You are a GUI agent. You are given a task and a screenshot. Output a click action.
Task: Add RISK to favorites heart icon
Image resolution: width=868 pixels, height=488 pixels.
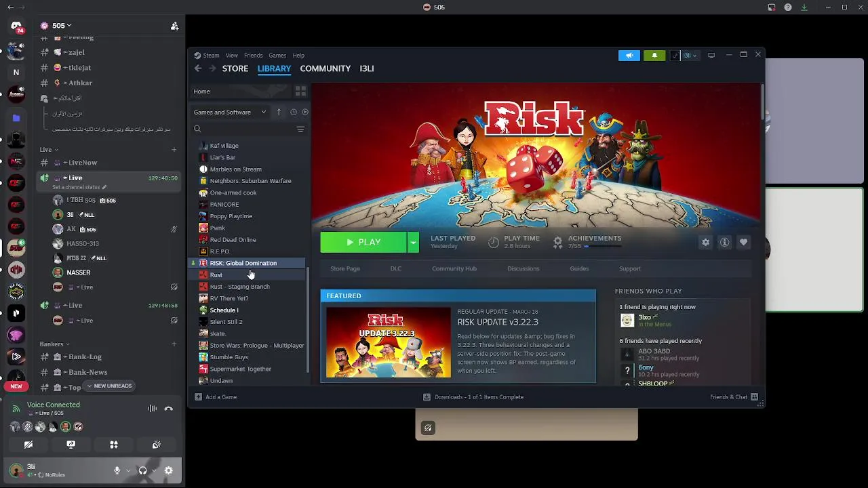(x=744, y=242)
